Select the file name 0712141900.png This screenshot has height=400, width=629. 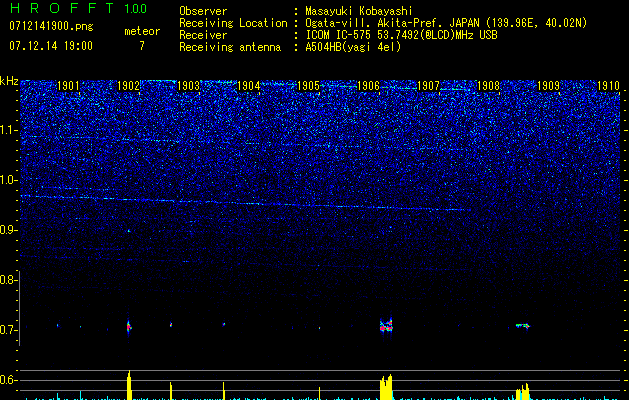(51, 27)
